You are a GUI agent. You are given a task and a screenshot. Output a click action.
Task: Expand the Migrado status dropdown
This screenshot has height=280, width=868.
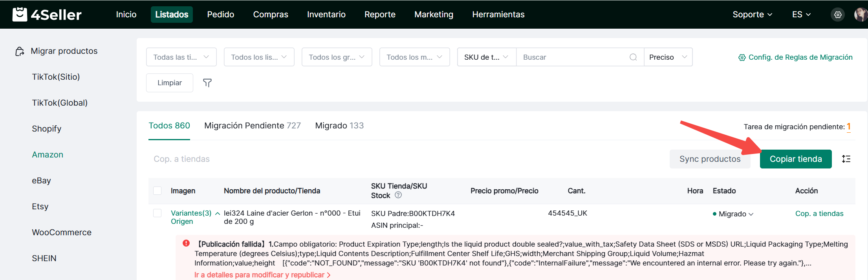733,214
